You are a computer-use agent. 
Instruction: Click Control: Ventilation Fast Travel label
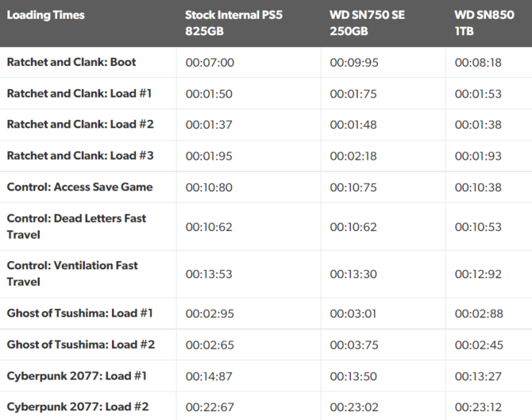click(72, 273)
